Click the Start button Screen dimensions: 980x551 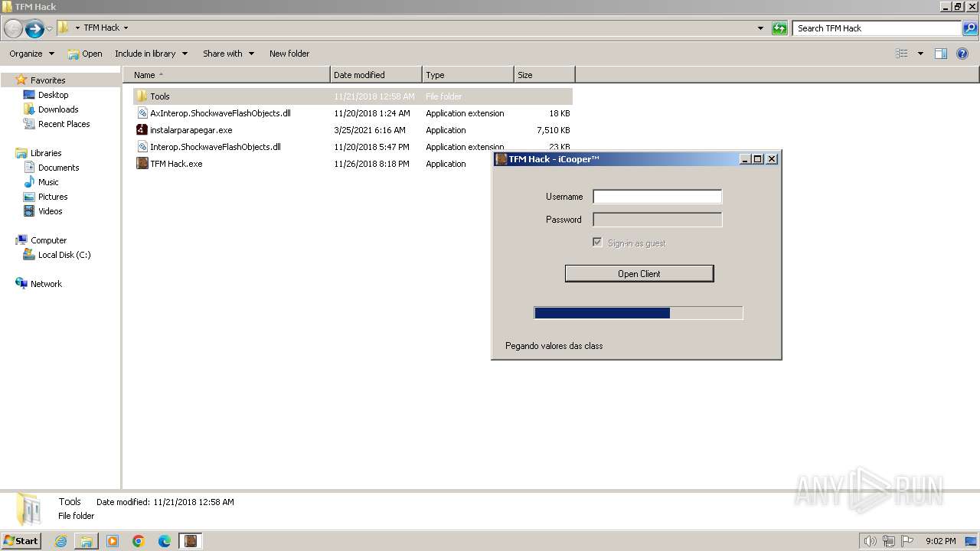[x=21, y=541]
